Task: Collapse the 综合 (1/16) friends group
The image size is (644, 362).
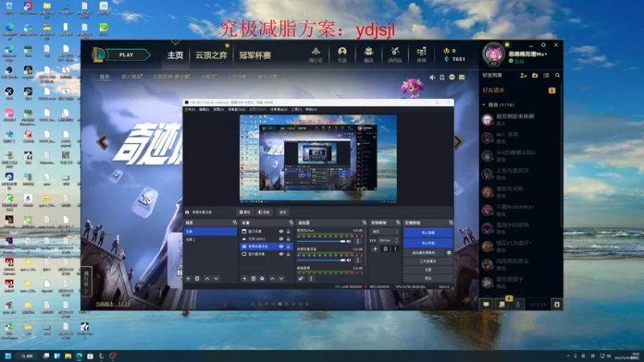Action: point(498,105)
